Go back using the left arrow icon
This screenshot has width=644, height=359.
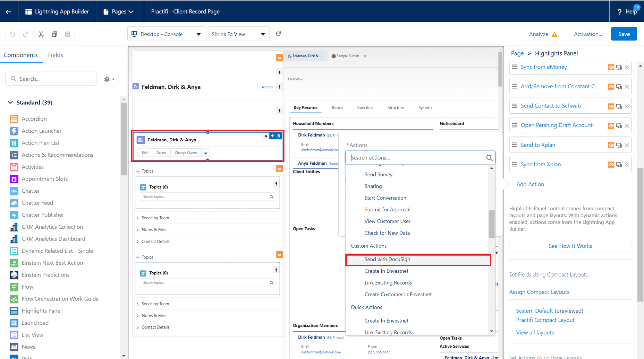9,11
